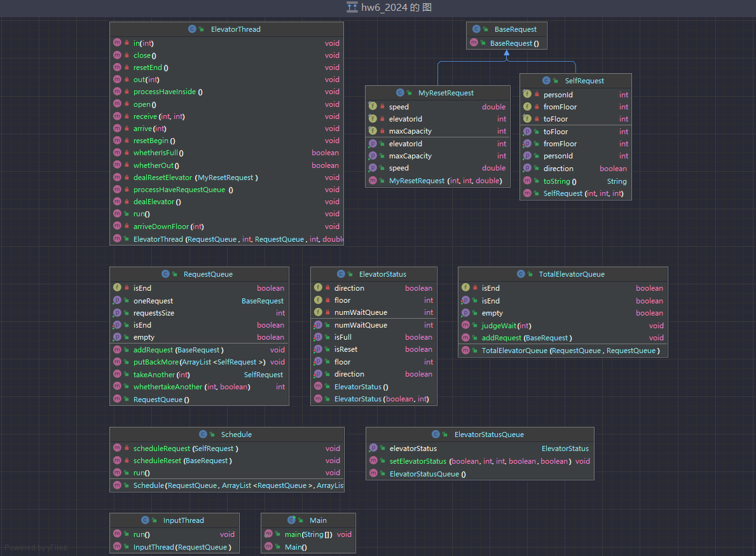Click the InputThread class icon
The image size is (756, 556).
(x=144, y=520)
